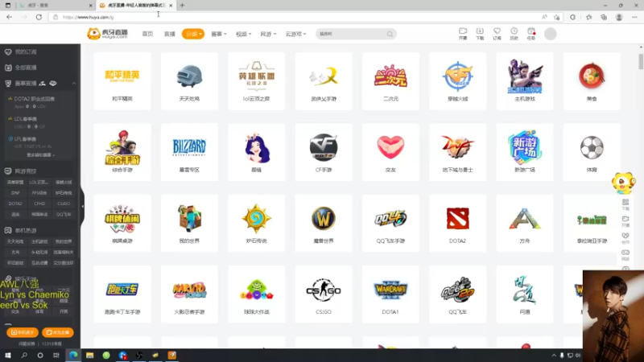Image resolution: width=644 pixels, height=362 pixels.
Task: Expand the 云游戏 navigation dropdown
Action: tap(295, 34)
